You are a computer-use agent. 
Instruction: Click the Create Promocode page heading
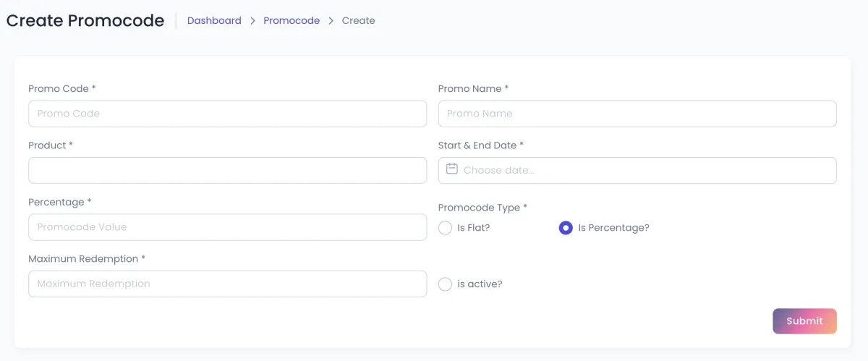point(85,20)
